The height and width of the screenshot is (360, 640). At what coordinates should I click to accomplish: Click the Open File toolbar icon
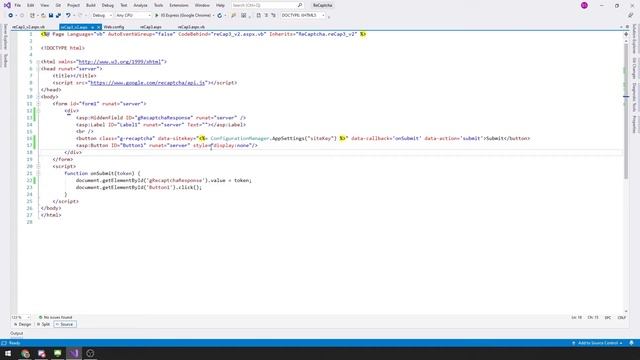(43, 16)
